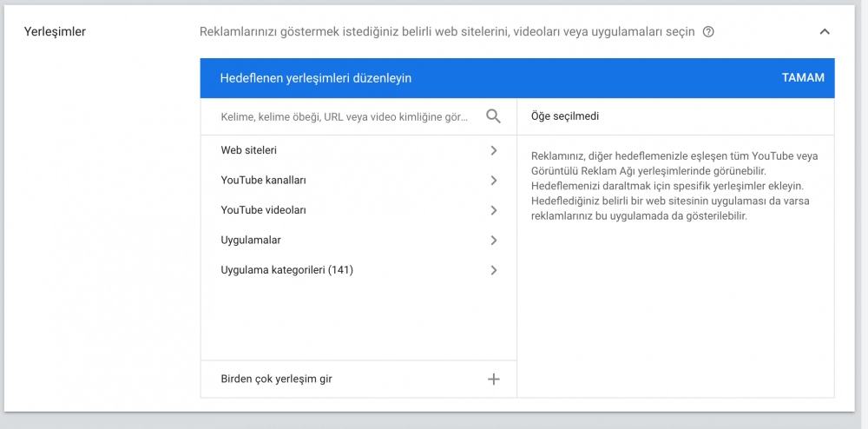The height and width of the screenshot is (429, 868).
Task: Click the Hedeflenen yerleşimleri düzenleyin header text
Action: (316, 78)
